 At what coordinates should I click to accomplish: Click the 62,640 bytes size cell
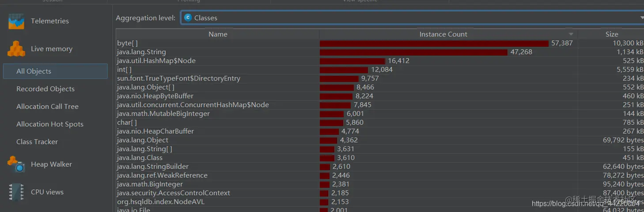tap(623, 167)
